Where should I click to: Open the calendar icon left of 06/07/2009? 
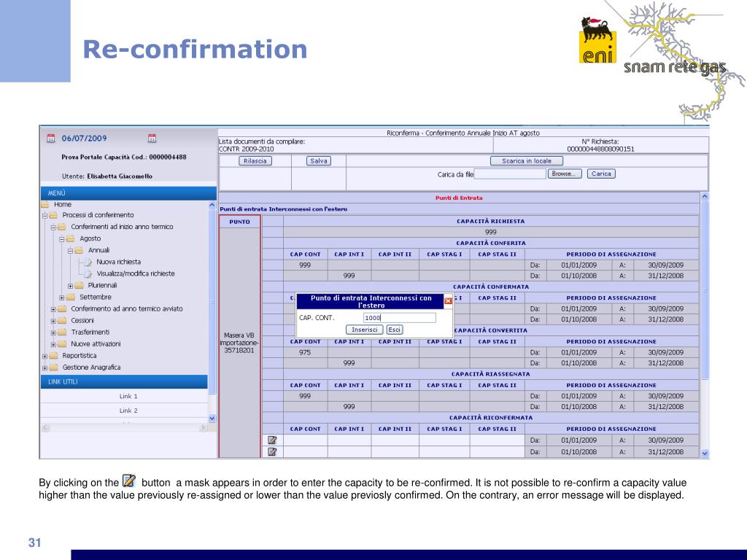click(51, 139)
